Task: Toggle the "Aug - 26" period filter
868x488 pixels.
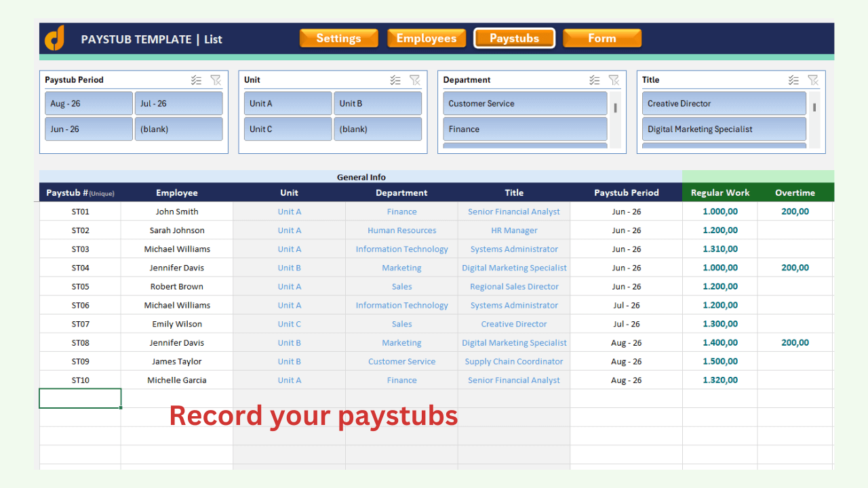Action: point(88,103)
